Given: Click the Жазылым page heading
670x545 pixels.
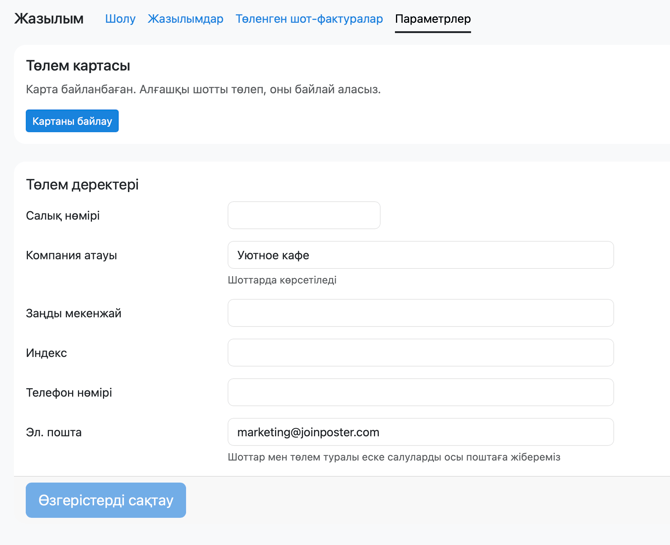Looking at the screenshot, I should click(49, 19).
